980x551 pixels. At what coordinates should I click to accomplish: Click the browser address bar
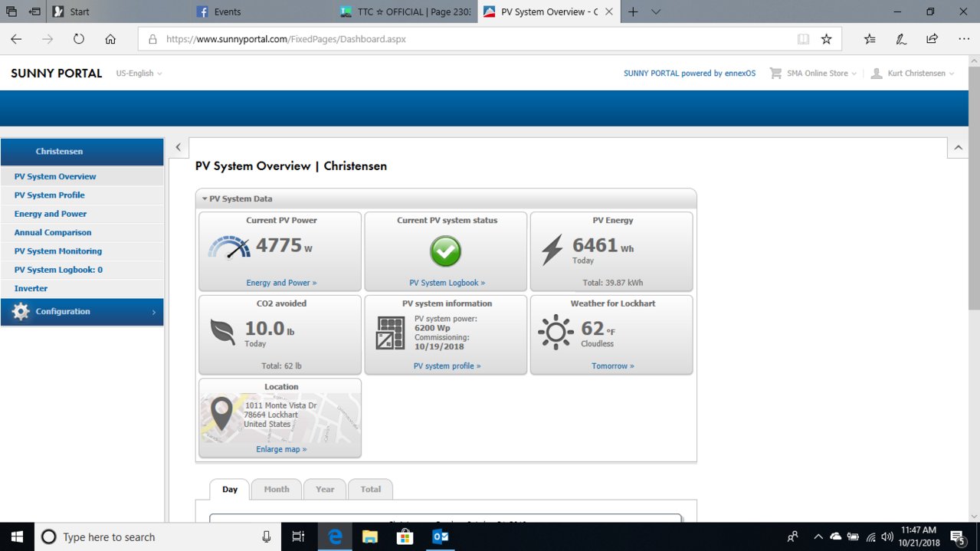click(x=475, y=39)
